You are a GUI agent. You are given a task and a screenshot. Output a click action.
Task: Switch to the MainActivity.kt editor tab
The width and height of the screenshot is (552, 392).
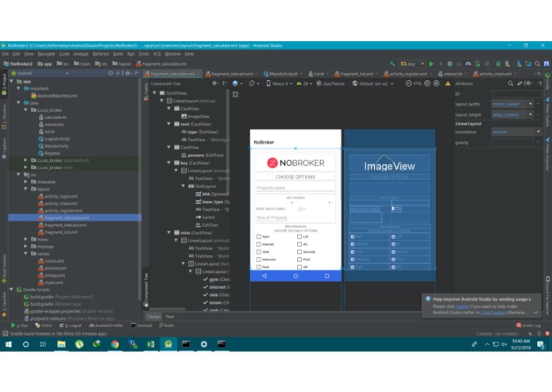[283, 74]
